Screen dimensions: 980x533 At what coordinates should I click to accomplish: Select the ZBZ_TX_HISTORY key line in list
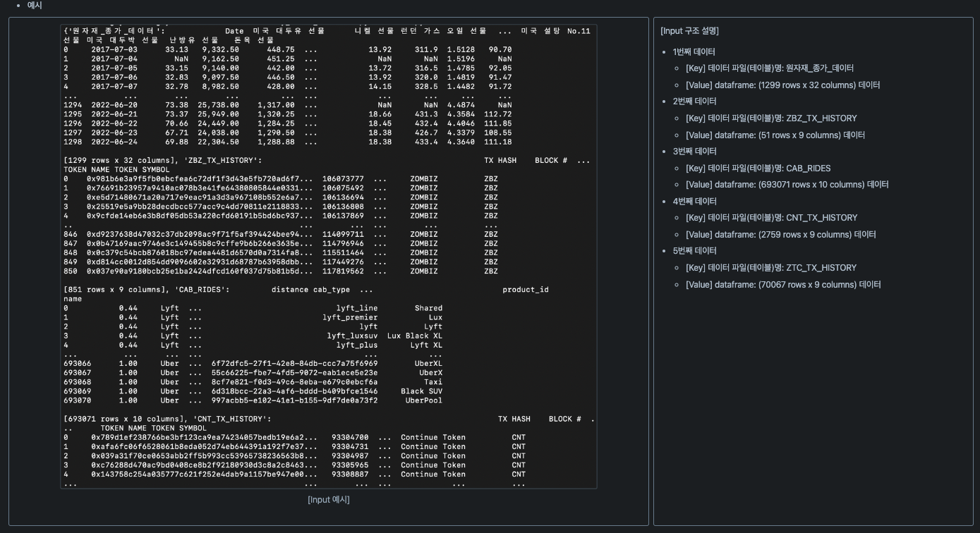[770, 118]
